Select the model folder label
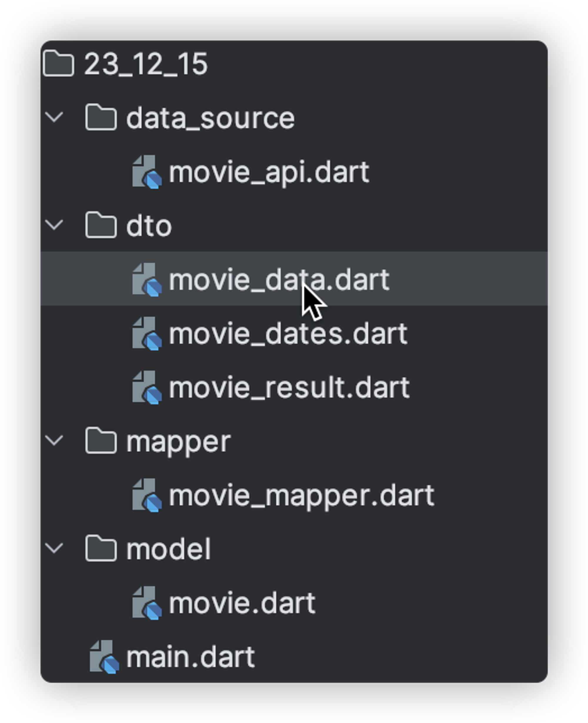This screenshot has height=723, width=588. click(x=168, y=549)
